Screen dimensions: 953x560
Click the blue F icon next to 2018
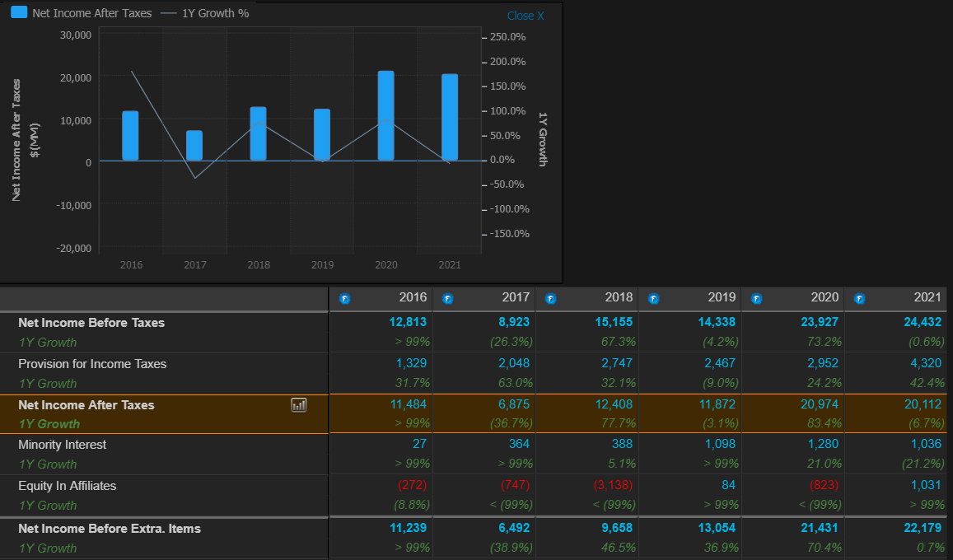(x=551, y=299)
